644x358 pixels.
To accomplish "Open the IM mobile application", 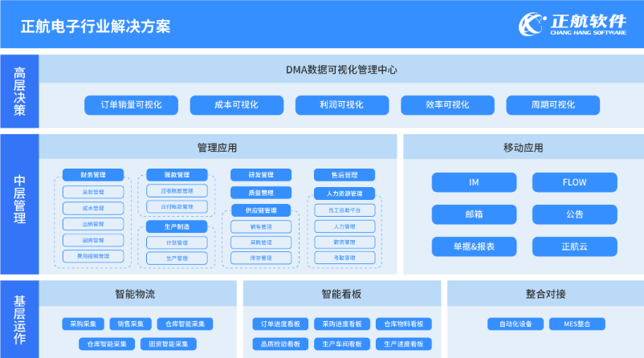I will pyautogui.click(x=474, y=183).
